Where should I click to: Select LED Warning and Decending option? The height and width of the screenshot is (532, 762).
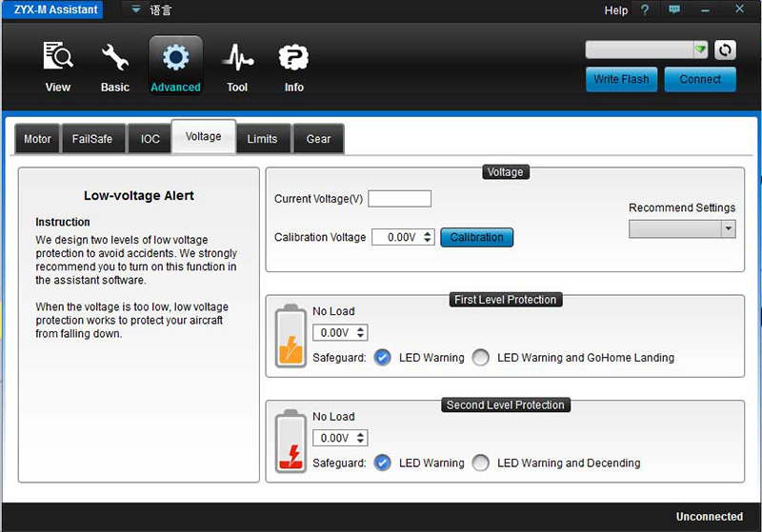(x=481, y=463)
